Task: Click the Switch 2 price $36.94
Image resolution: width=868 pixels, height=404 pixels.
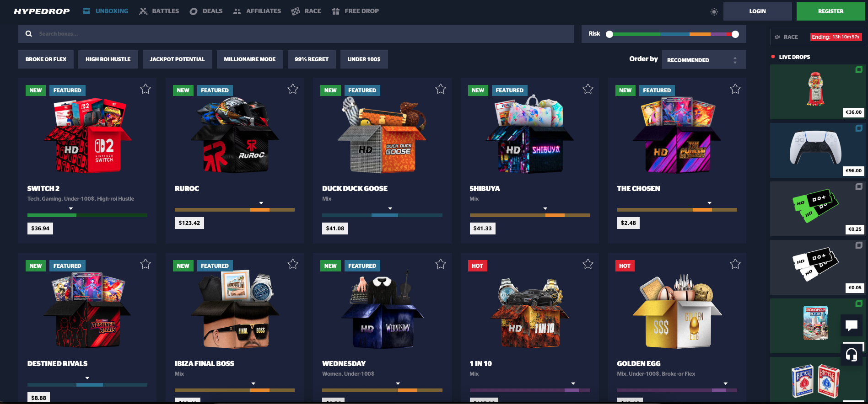Action: (40, 229)
